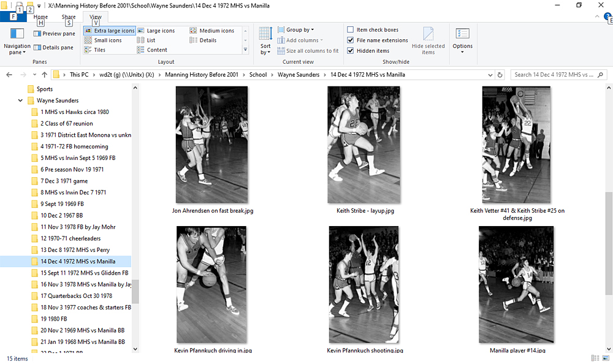This screenshot has height=364, width=613.
Task: Collapse the Wayne Saunders folder
Action: tap(20, 100)
